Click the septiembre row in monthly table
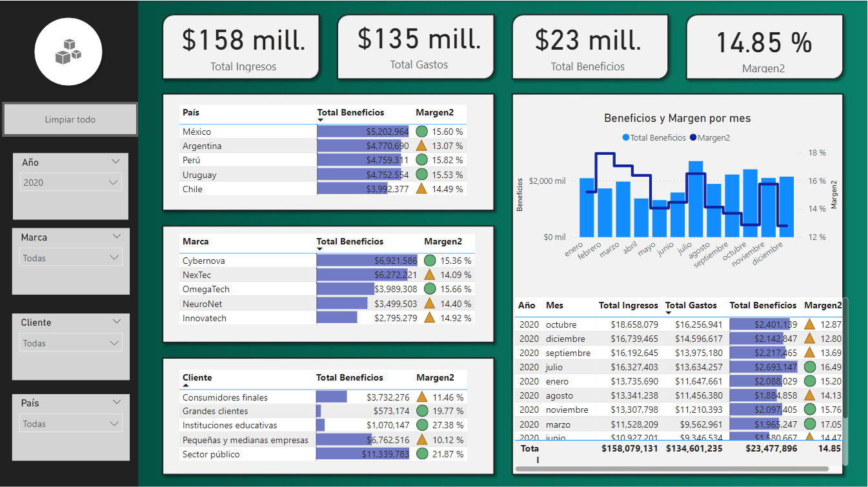 click(680, 353)
